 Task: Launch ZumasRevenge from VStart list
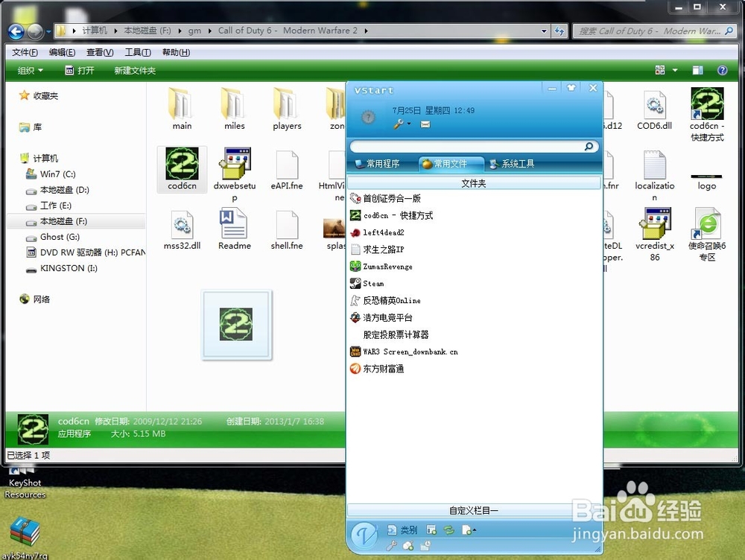click(x=381, y=267)
